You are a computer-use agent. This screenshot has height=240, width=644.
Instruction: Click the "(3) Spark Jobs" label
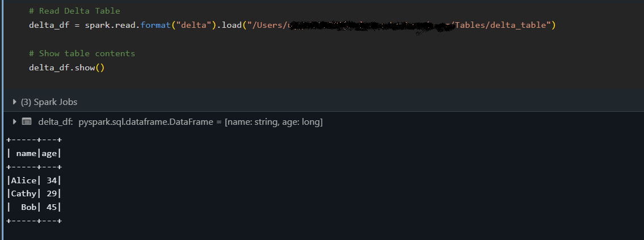(49, 102)
